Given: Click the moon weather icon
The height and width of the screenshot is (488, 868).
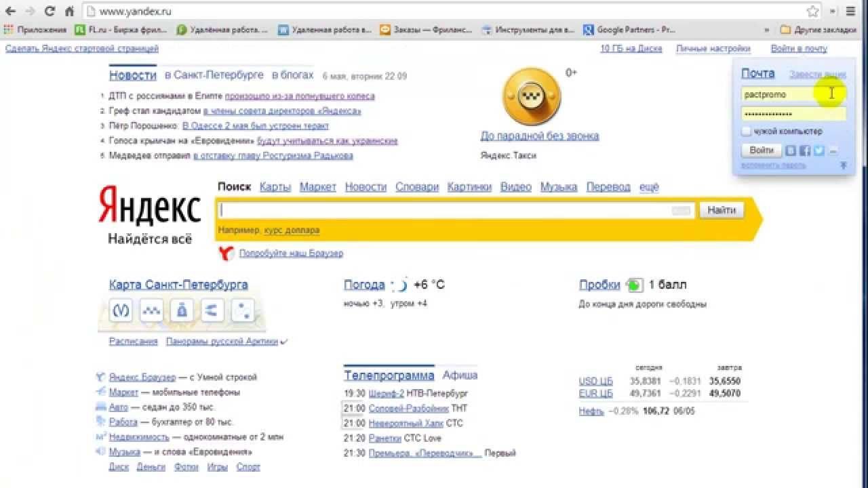Looking at the screenshot, I should pos(401,285).
